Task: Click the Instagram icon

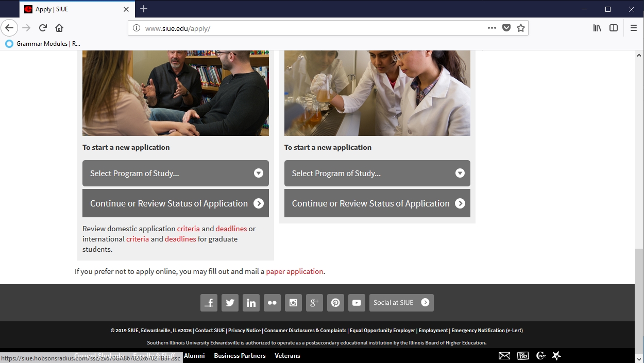Action: [x=293, y=303]
